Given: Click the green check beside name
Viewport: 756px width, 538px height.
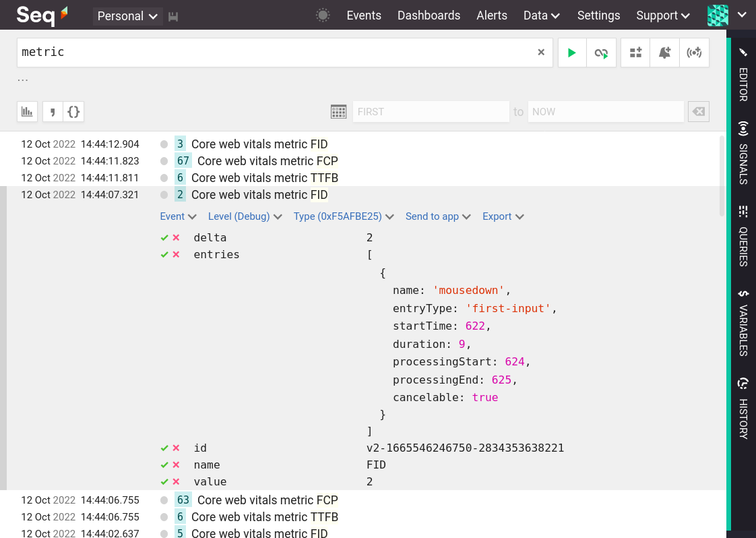Looking at the screenshot, I should 164,465.
